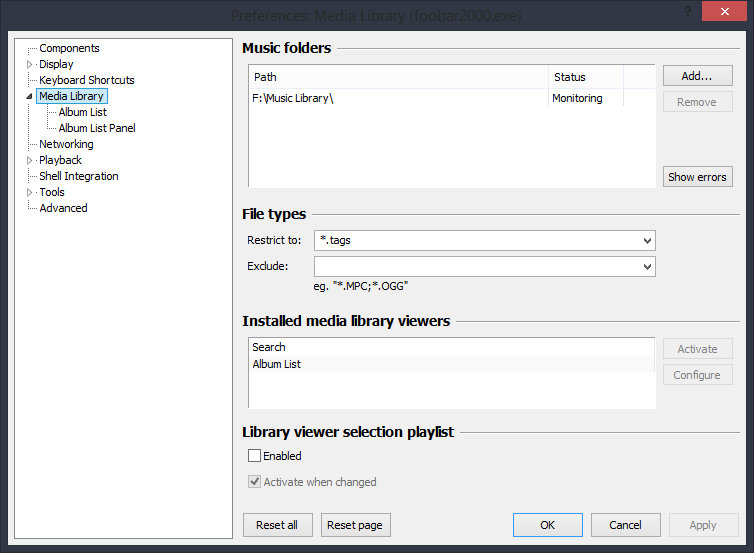Open the 'Restrict to' dropdown list
754x553 pixels.
pyautogui.click(x=647, y=241)
